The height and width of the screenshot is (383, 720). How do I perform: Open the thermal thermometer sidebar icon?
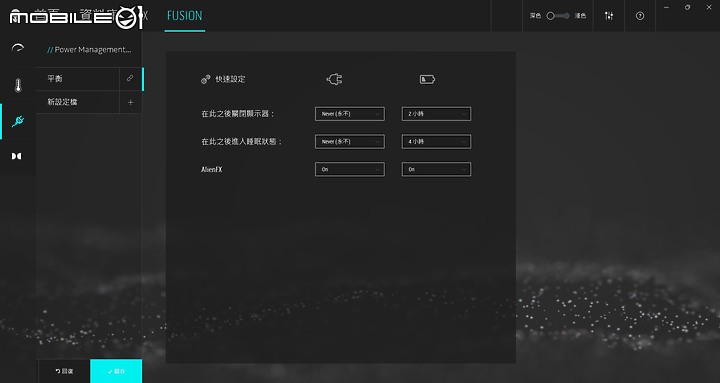point(18,85)
